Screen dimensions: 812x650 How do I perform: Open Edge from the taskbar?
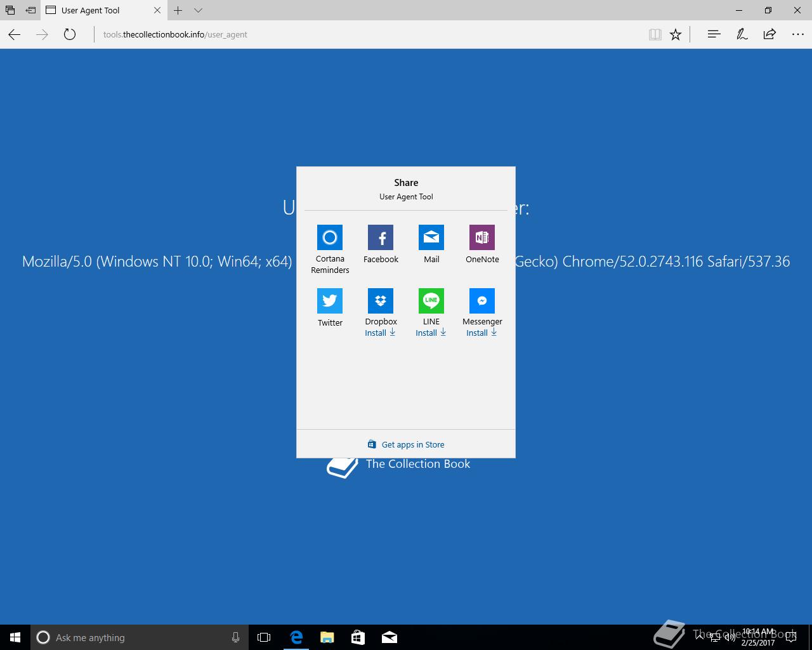pos(296,637)
